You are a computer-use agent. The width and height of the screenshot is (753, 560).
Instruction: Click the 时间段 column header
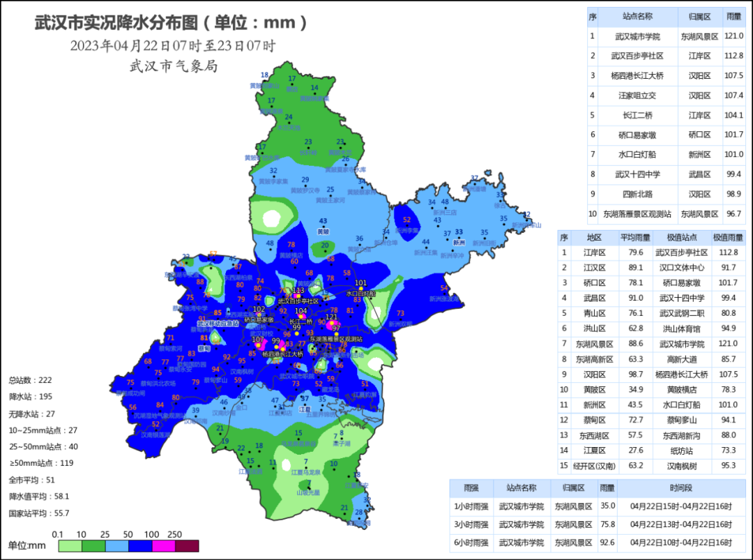pyautogui.click(x=680, y=488)
